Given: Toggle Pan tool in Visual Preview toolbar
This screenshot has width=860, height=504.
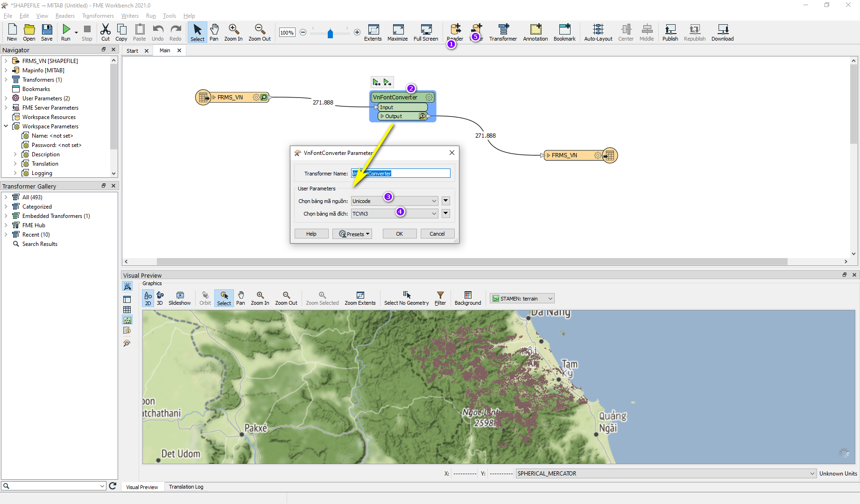Looking at the screenshot, I should [x=240, y=298].
